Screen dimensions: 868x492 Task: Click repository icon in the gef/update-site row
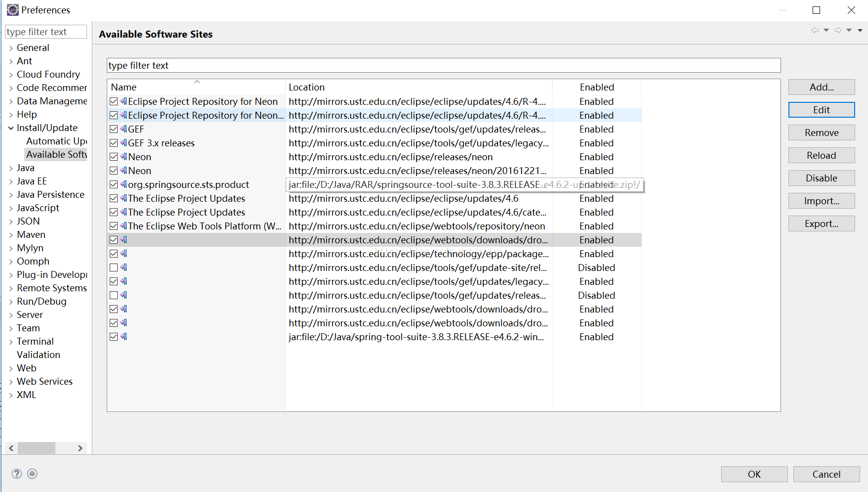coord(124,268)
